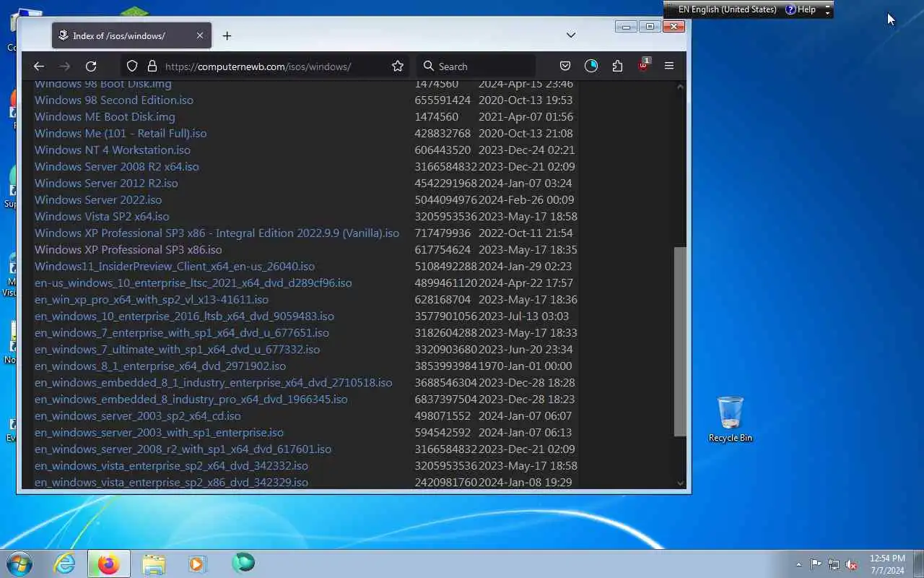Click the Firefox taskbar button
Screen dimensions: 924x578
pos(108,564)
